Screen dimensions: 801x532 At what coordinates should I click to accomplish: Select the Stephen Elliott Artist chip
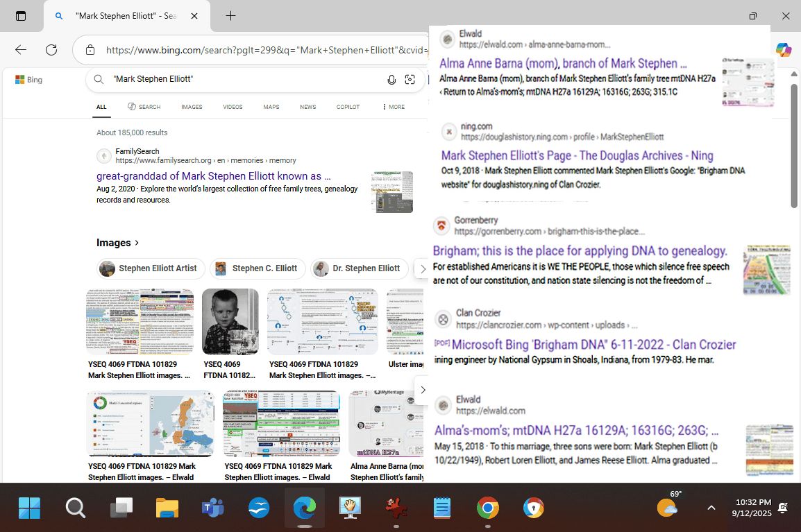(151, 268)
